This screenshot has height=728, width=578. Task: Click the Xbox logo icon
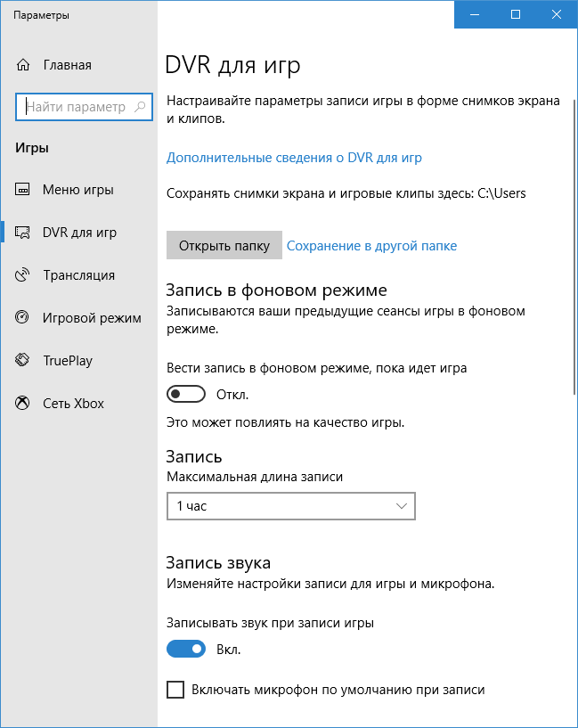click(x=22, y=403)
